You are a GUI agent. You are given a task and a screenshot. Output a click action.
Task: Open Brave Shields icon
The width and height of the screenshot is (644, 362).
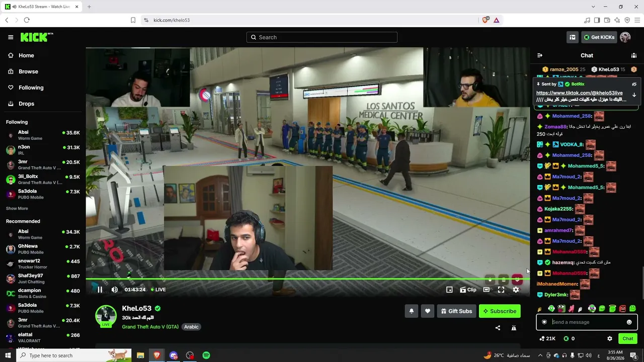[486, 20]
